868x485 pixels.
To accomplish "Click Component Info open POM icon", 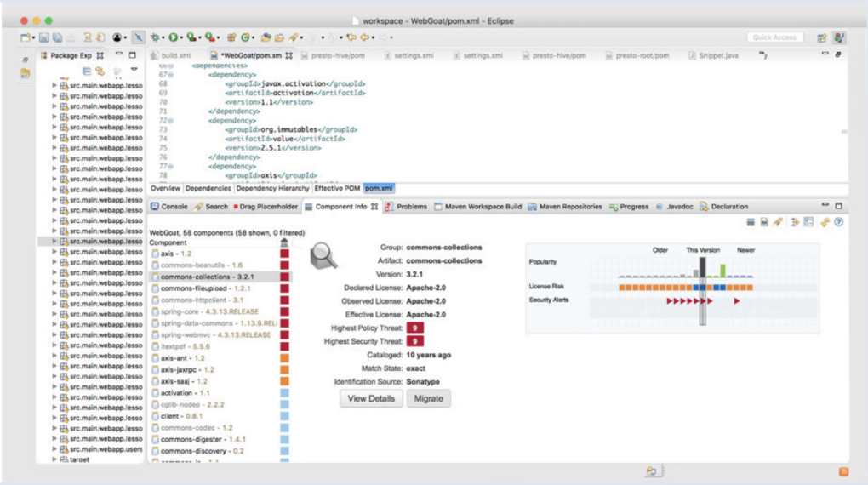I will click(764, 222).
